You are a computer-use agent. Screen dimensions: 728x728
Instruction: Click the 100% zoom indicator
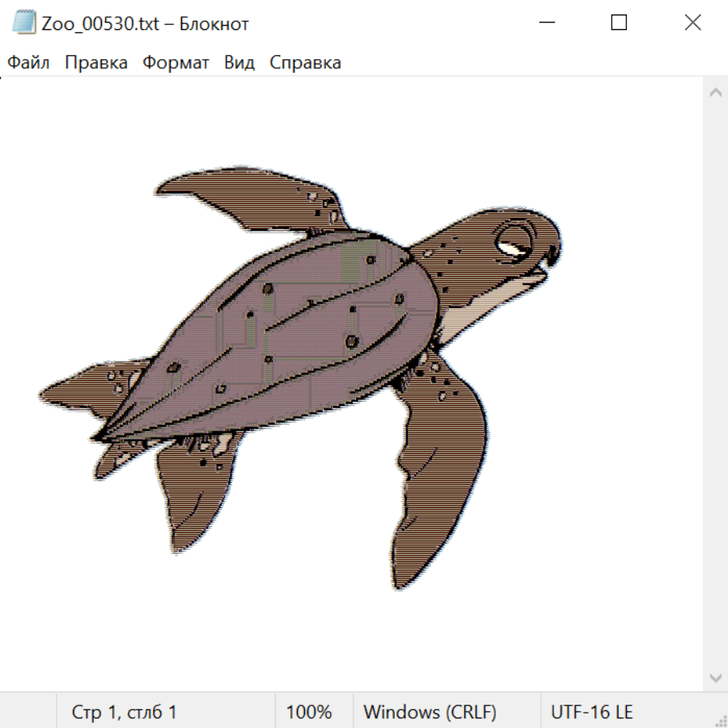tap(309, 712)
